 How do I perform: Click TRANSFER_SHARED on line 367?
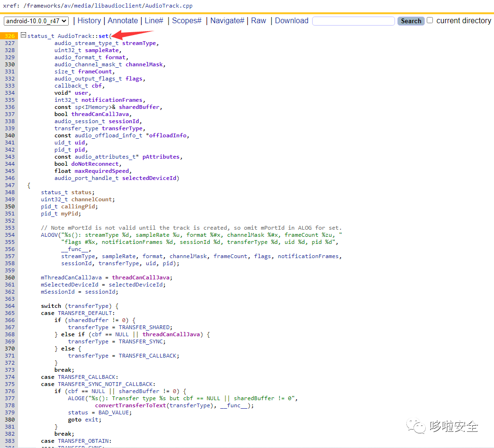[144, 327]
